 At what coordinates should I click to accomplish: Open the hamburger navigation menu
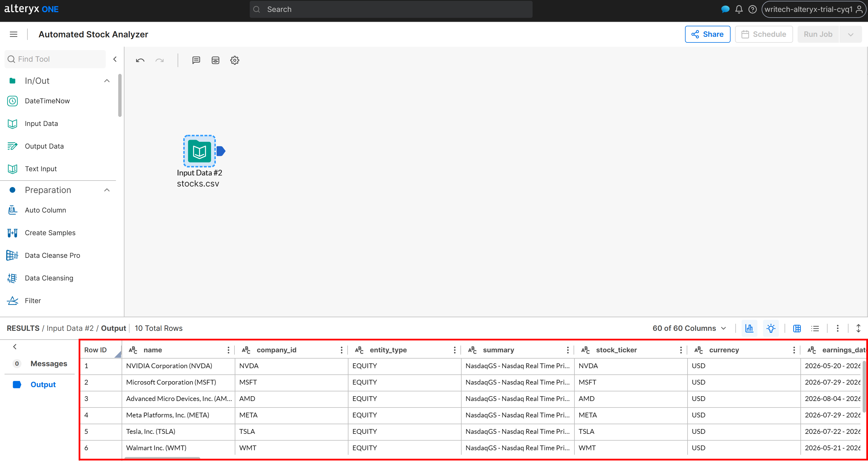14,34
